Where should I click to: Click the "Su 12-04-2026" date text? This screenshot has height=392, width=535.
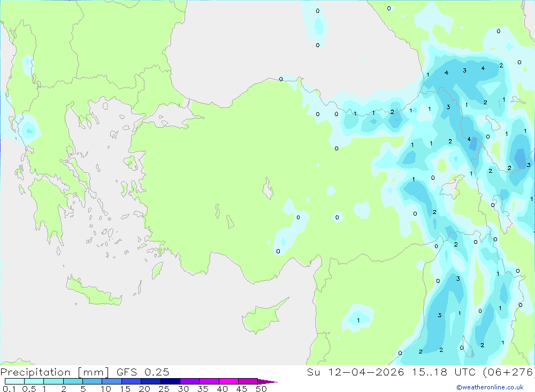click(x=356, y=372)
